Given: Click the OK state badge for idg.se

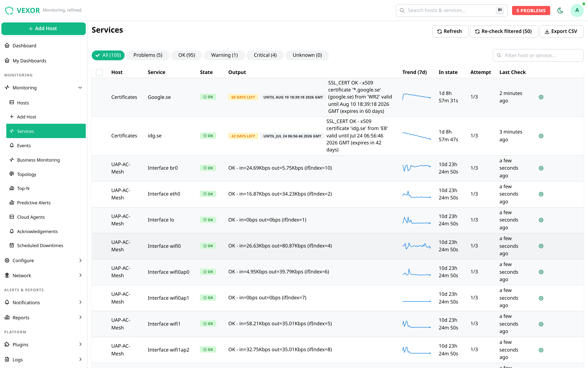Looking at the screenshot, I should [x=208, y=136].
